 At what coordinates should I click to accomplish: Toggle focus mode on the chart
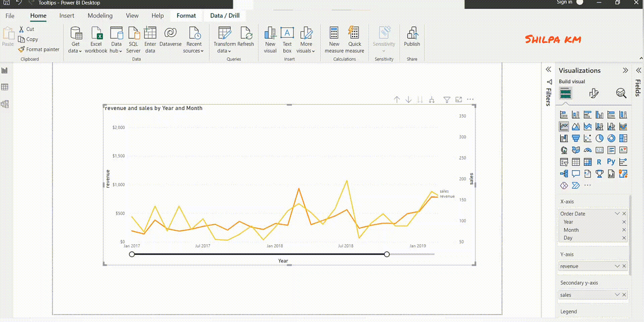(458, 99)
